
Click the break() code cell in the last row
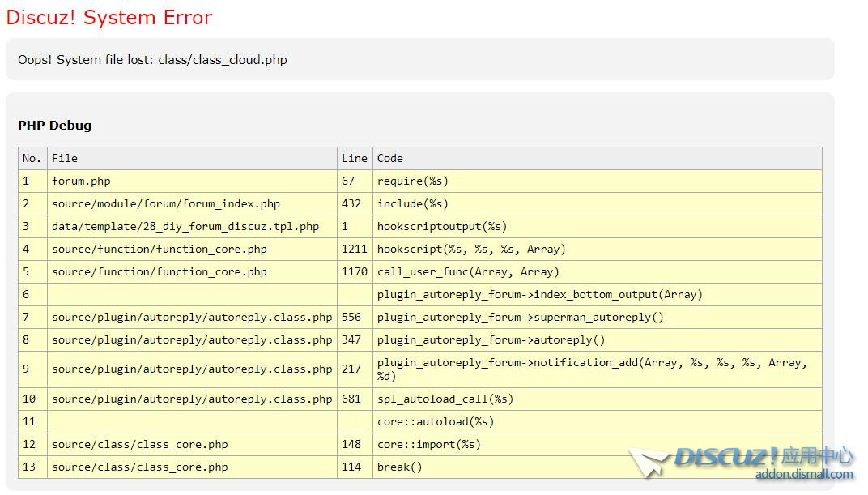point(400,467)
